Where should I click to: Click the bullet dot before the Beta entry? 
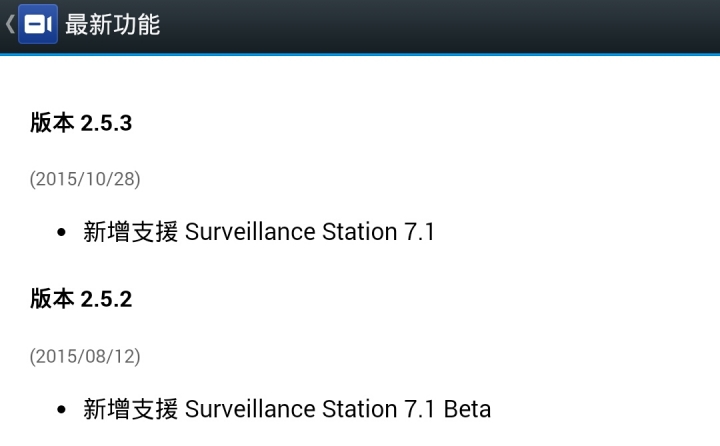pos(62,410)
